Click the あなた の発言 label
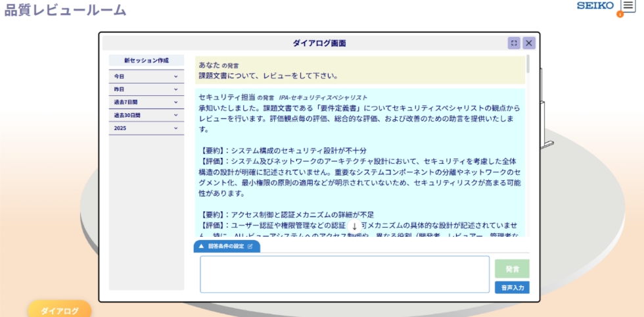 click(x=218, y=65)
